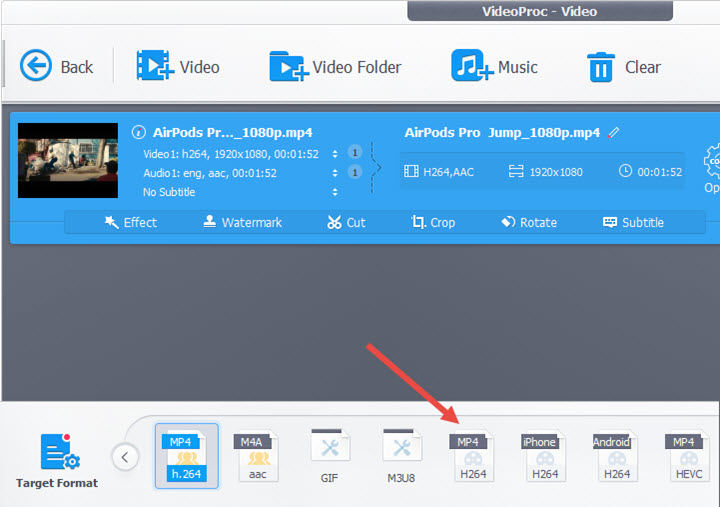Open the Cut tool

click(346, 223)
